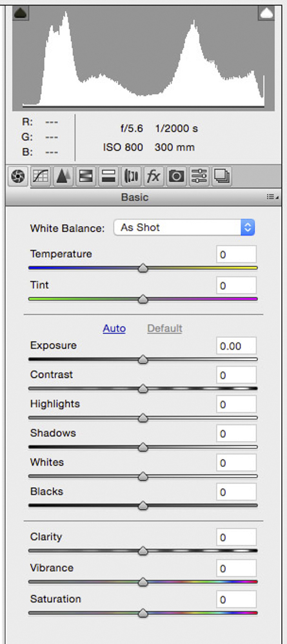This screenshot has width=287, height=644.
Task: Open the Basic panel flyout menu
Action: tap(272, 198)
